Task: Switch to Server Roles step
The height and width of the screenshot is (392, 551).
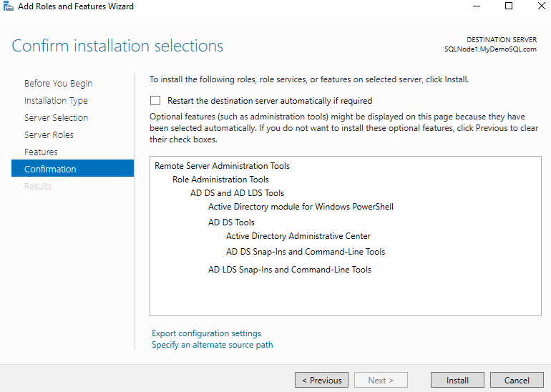Action: click(x=49, y=135)
